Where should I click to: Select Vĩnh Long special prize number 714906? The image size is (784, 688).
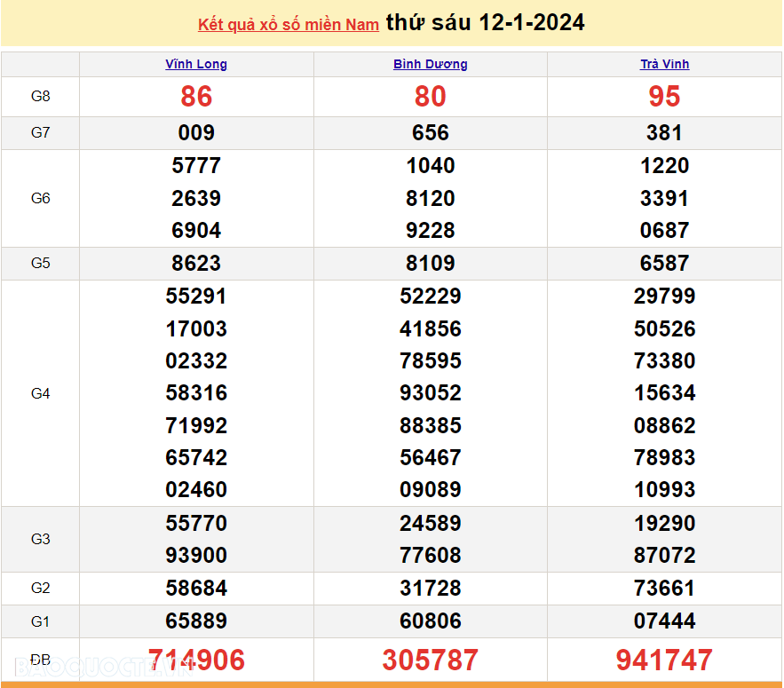tap(196, 660)
